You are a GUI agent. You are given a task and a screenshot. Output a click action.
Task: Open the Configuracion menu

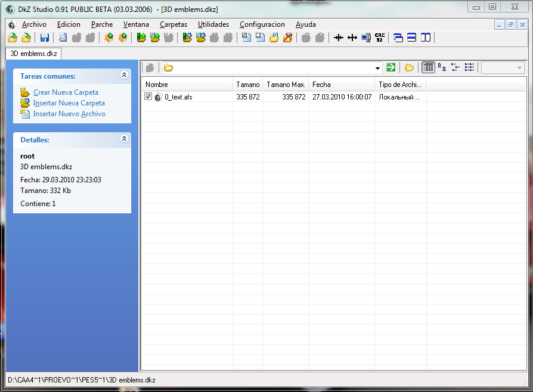[x=262, y=24]
